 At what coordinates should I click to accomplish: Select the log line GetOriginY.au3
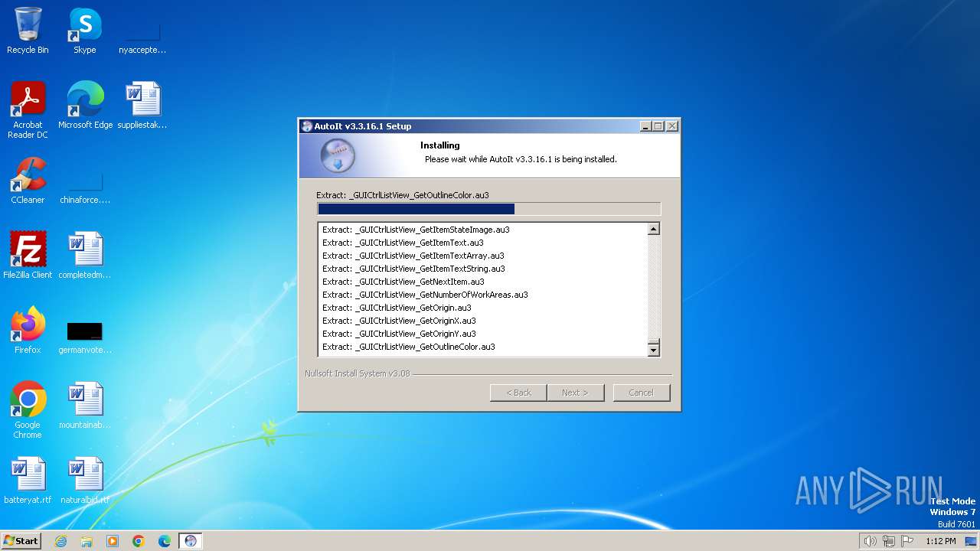click(x=399, y=334)
